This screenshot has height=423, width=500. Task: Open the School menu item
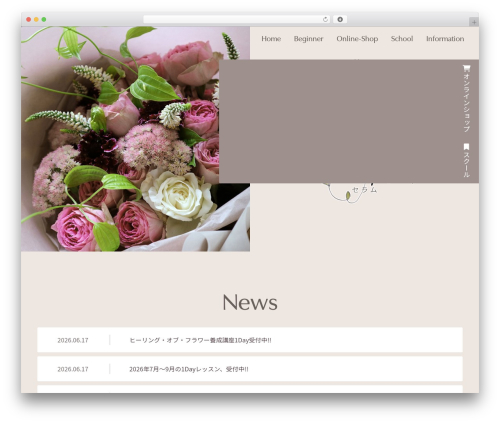click(402, 39)
